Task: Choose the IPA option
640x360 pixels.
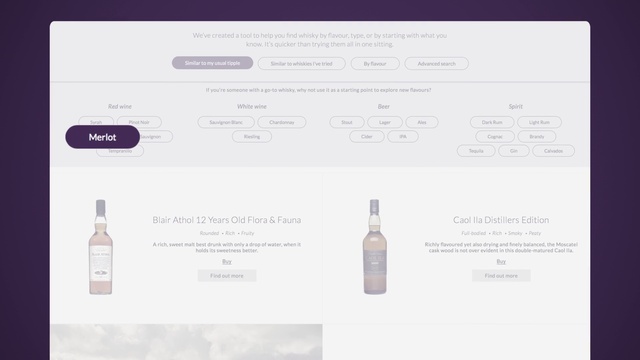Action: pos(402,136)
